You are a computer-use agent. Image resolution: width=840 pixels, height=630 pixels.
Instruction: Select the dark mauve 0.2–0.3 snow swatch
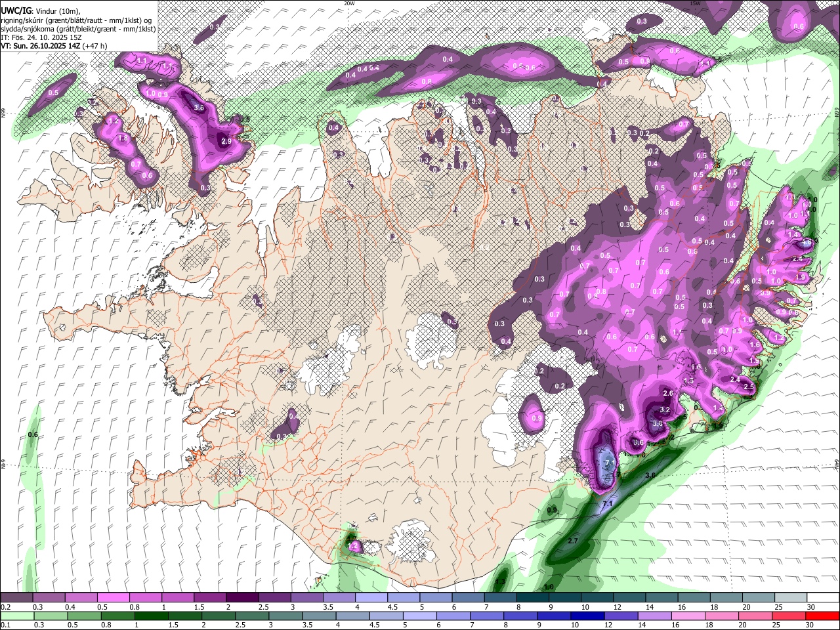(16, 598)
